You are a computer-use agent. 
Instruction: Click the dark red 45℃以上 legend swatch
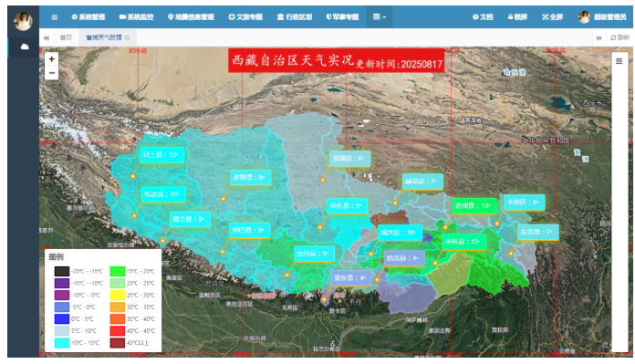(x=118, y=342)
